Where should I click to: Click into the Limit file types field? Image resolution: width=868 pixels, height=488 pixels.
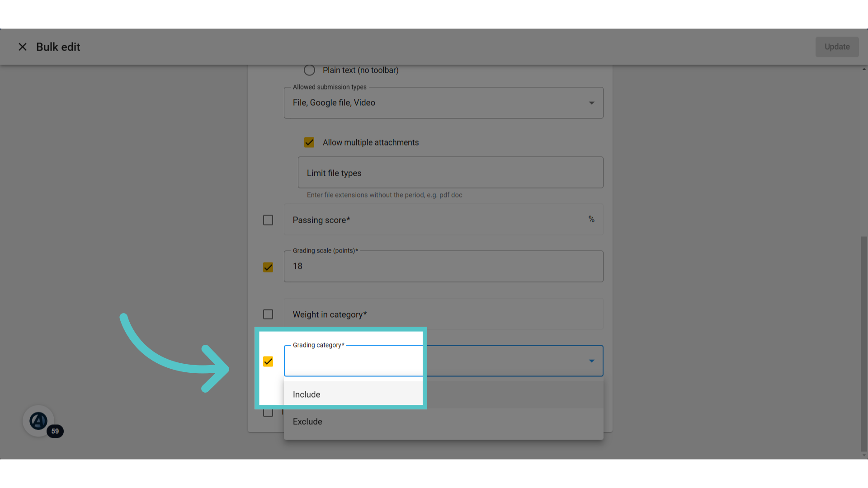450,173
